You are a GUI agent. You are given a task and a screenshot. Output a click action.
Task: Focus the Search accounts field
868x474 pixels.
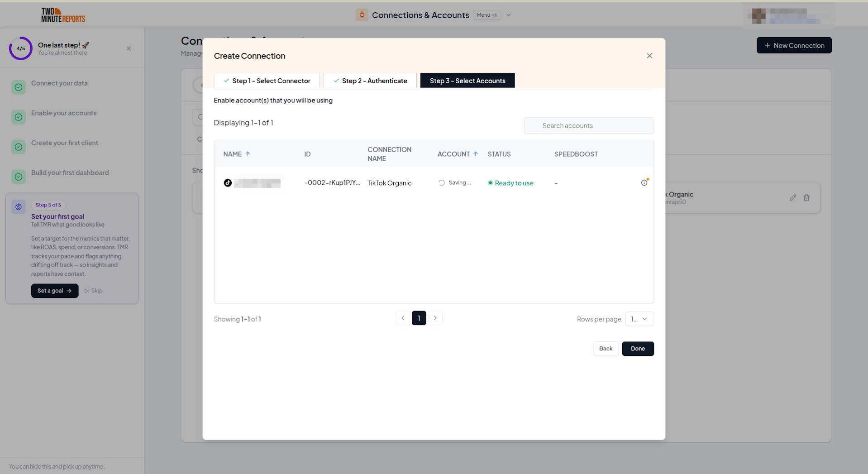point(589,125)
